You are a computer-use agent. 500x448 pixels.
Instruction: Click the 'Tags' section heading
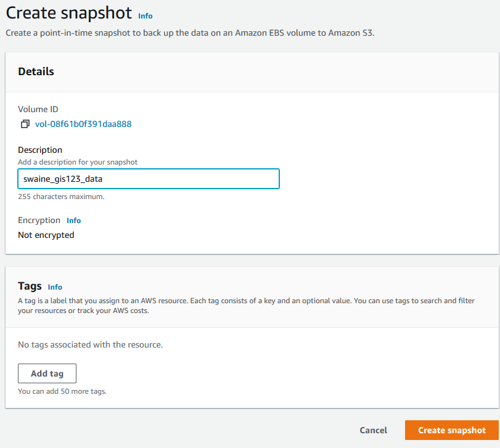click(x=30, y=286)
